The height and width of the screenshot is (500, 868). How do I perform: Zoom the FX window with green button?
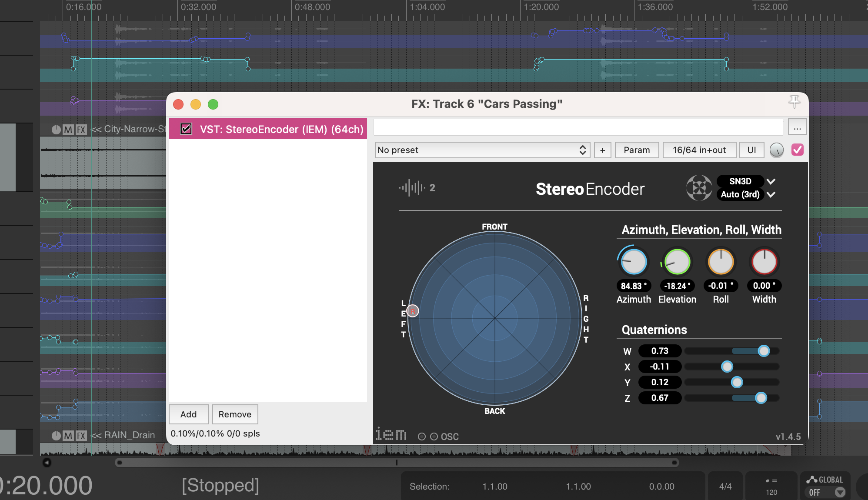click(213, 104)
